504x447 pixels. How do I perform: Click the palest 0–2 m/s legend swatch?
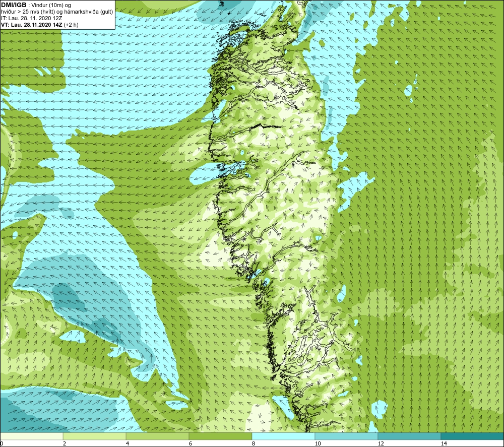31,436
